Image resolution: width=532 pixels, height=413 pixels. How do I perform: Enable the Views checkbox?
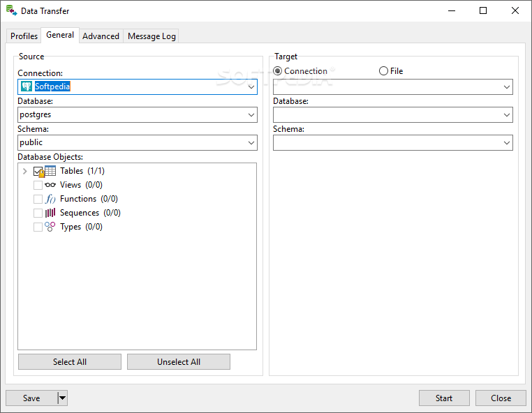[x=38, y=185]
